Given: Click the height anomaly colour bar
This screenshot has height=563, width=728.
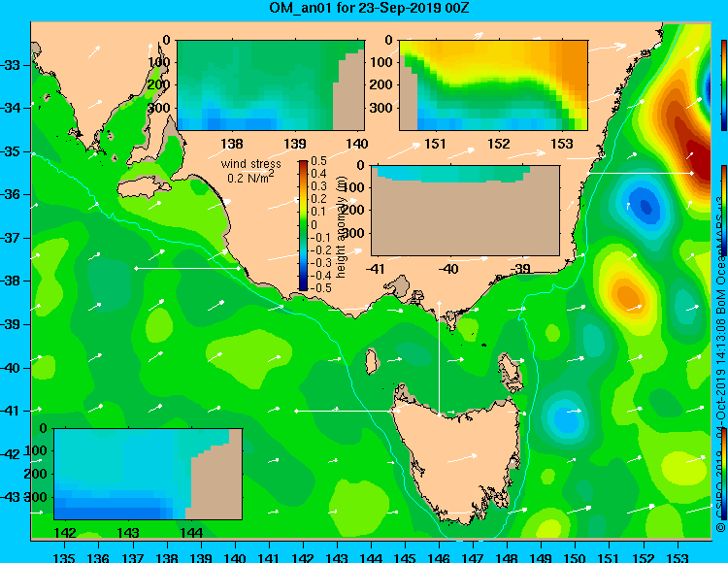Looking at the screenshot, I should pyautogui.click(x=303, y=225).
